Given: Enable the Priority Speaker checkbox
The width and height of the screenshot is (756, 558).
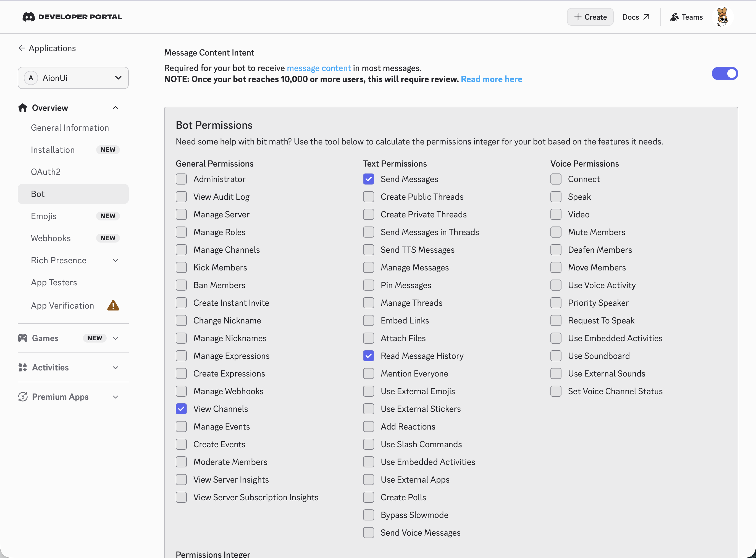Looking at the screenshot, I should pyautogui.click(x=556, y=303).
